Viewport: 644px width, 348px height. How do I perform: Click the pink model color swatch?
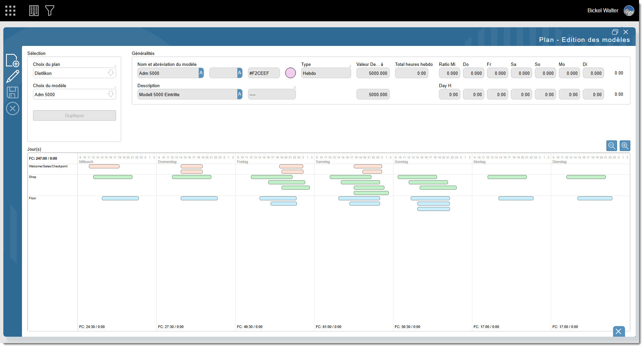point(290,73)
